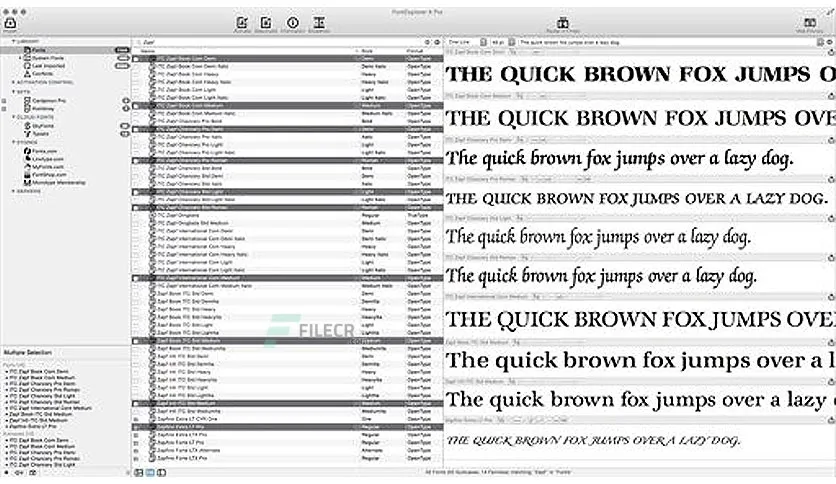Screen dimensions: 836x484
Task: Select the Conflicts warning item
Action: 43,74
